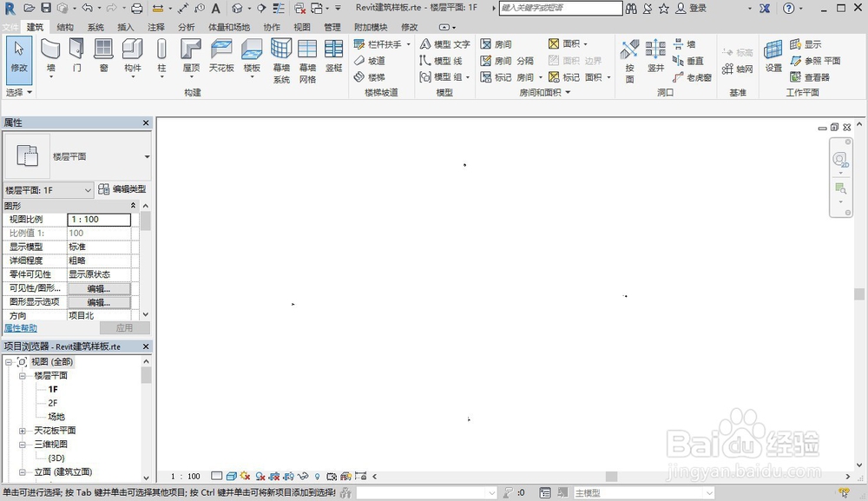
Task: Toggle reveal hidden elements lightbulb icon
Action: pos(317,476)
